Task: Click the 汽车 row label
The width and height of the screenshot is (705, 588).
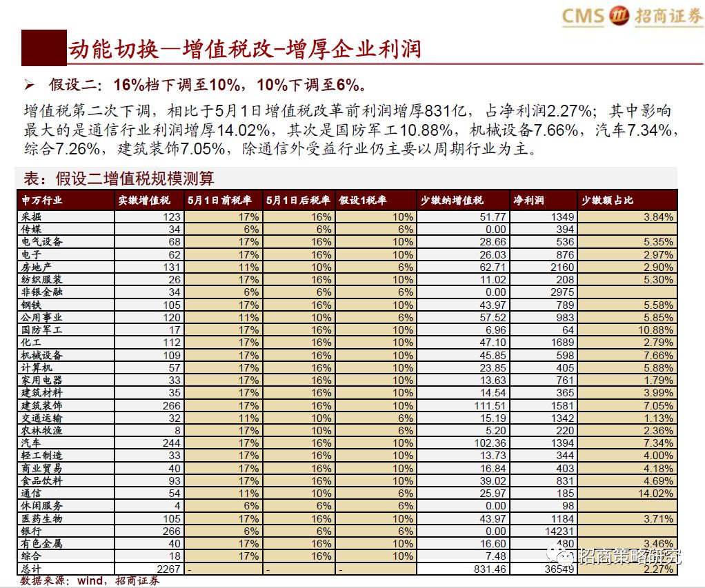Action: pyautogui.click(x=31, y=443)
